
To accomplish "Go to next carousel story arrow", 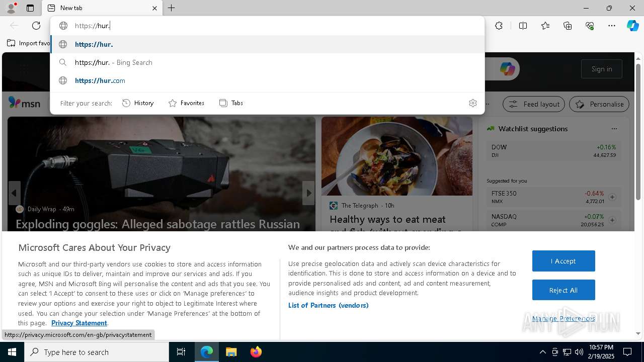I will [308, 193].
